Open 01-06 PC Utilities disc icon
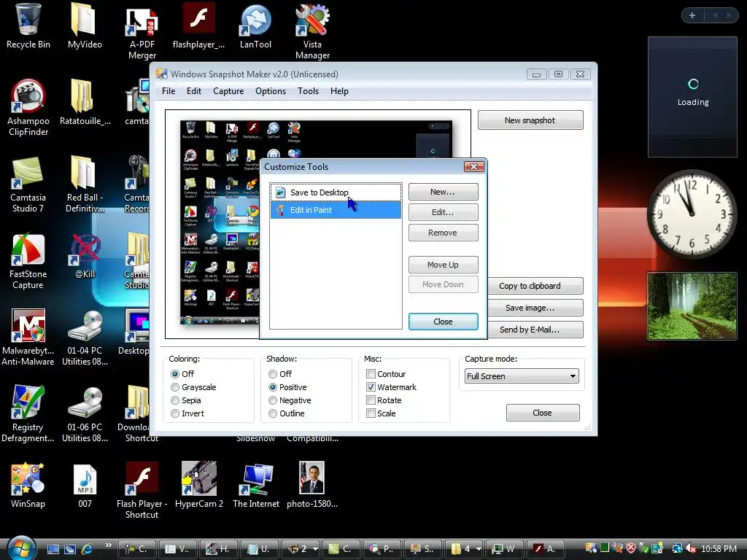747x560 pixels. (x=85, y=415)
